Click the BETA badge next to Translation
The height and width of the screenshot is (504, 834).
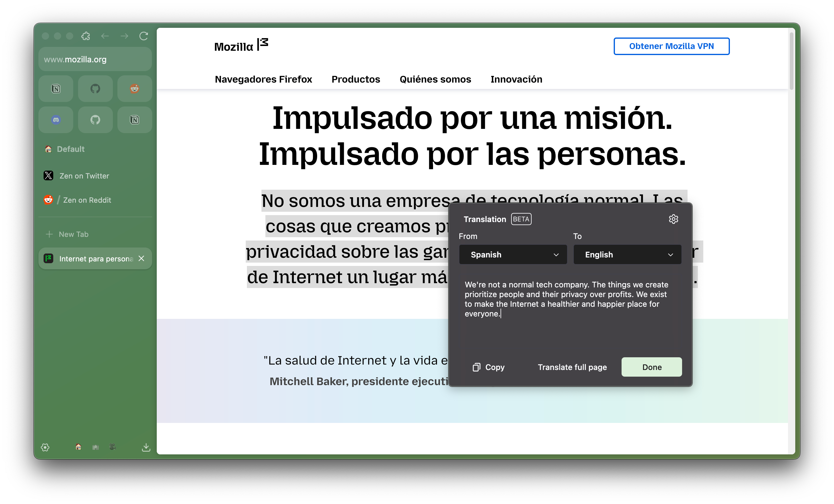[521, 219]
